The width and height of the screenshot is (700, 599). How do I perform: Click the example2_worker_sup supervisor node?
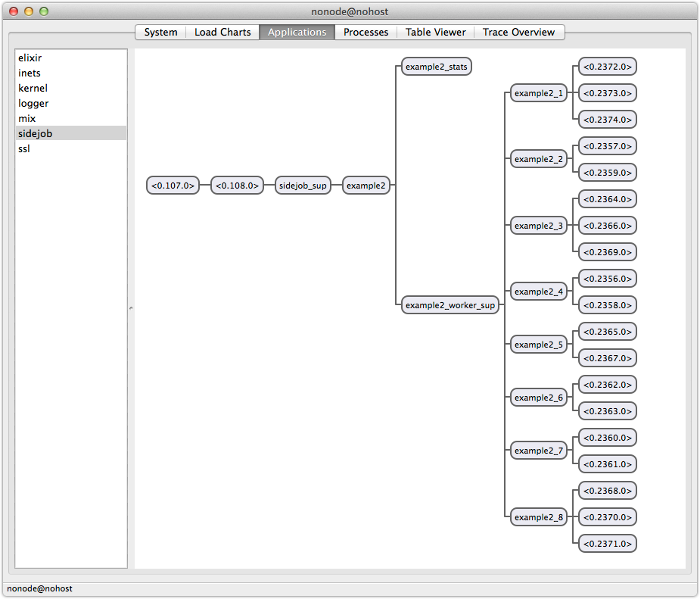[450, 304]
